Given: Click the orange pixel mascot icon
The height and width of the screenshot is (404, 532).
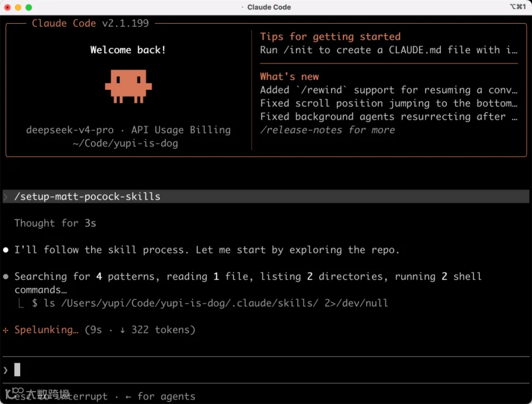Looking at the screenshot, I should (x=128, y=86).
